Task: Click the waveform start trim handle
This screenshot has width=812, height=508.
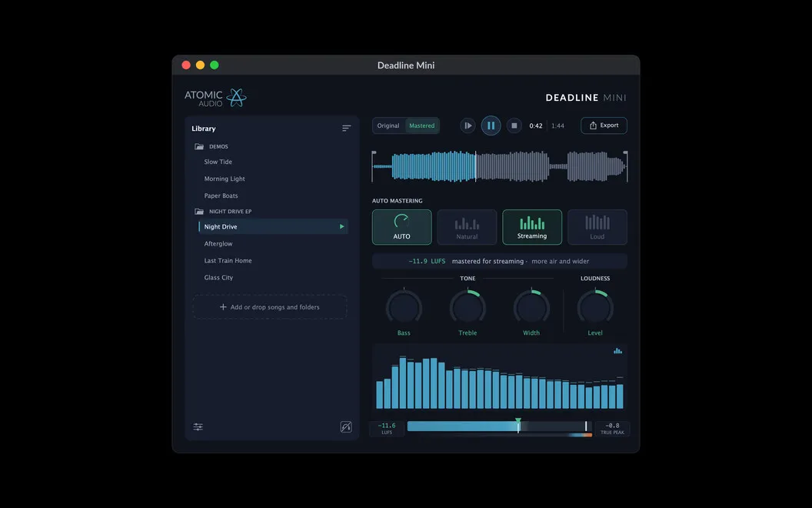Action: click(374, 166)
